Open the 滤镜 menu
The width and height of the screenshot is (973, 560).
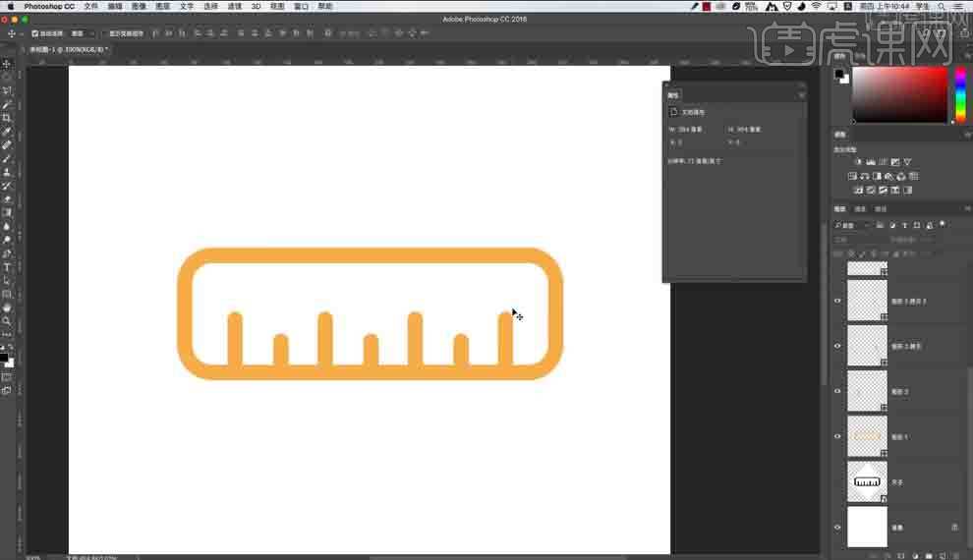[235, 6]
